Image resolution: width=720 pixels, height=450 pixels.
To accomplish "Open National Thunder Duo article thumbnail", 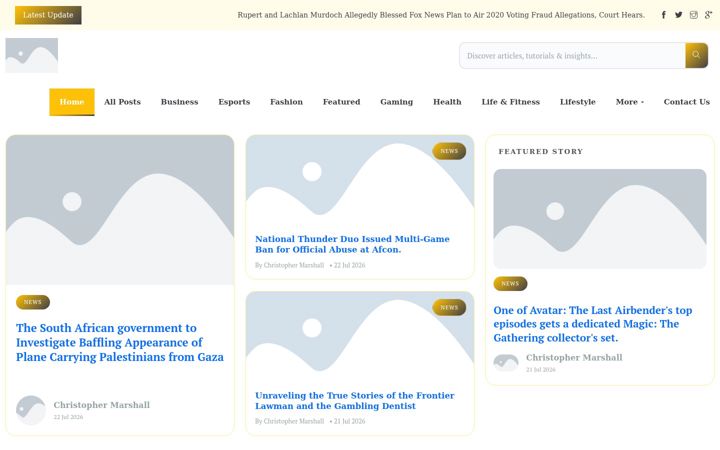I will (360, 179).
